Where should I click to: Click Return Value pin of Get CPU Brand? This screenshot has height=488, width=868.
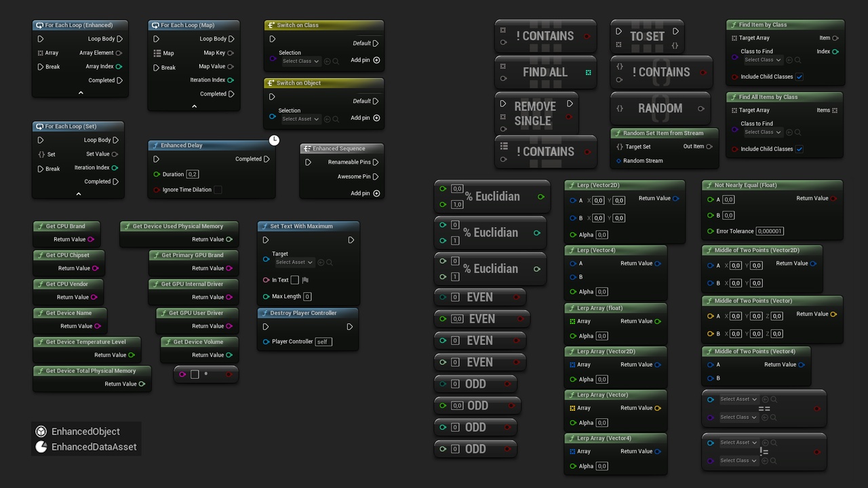[91, 239]
